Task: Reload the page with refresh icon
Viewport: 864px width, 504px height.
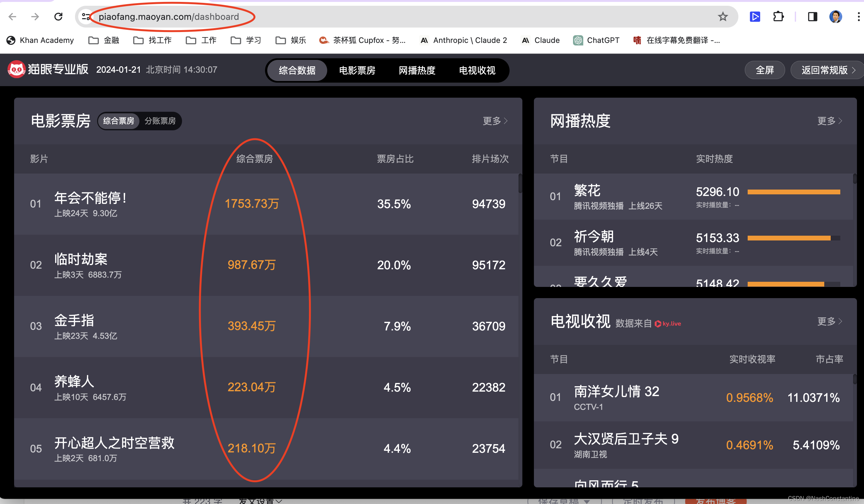Action: tap(58, 16)
